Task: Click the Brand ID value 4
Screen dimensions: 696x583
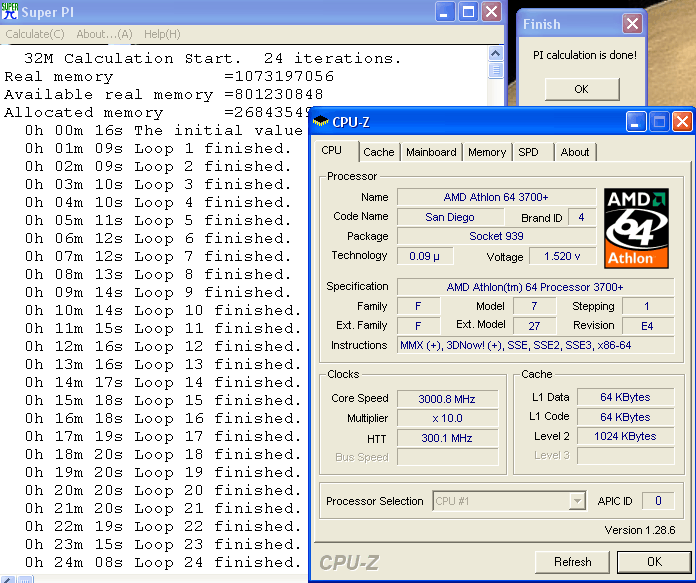Action: tap(581, 217)
